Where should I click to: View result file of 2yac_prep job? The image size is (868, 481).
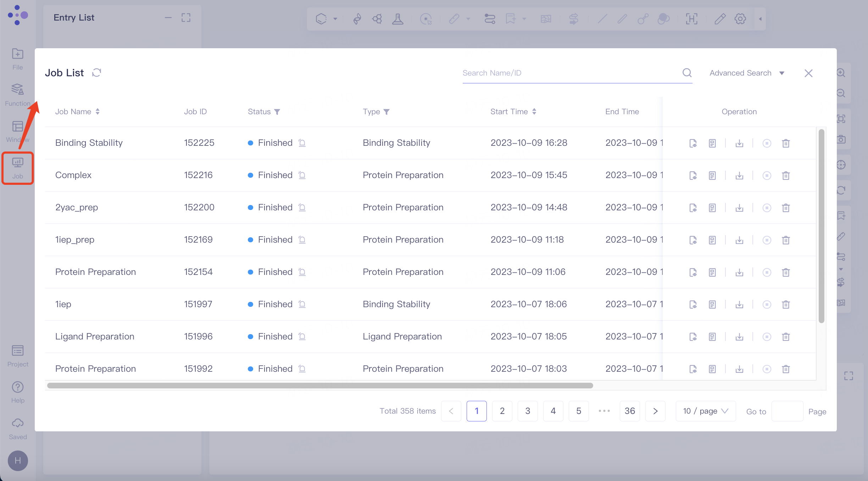693,208
